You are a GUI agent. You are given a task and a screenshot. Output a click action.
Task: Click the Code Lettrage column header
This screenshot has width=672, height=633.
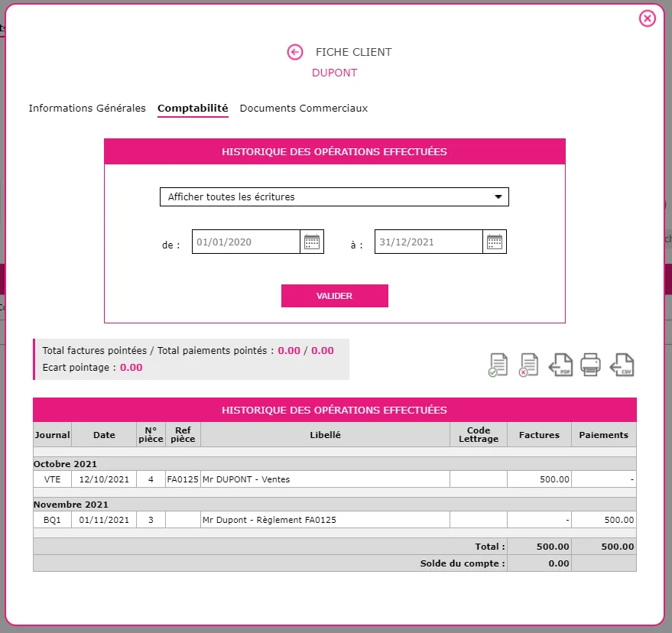479,434
